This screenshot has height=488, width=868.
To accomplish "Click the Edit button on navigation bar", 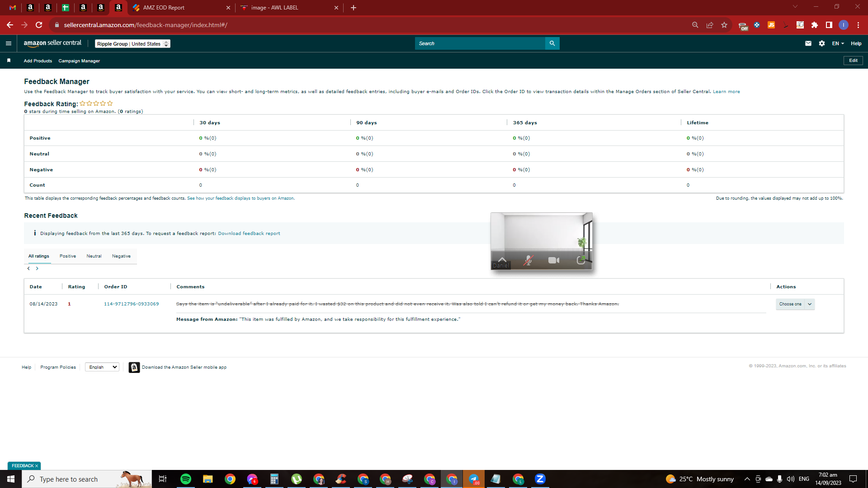I will coord(853,61).
